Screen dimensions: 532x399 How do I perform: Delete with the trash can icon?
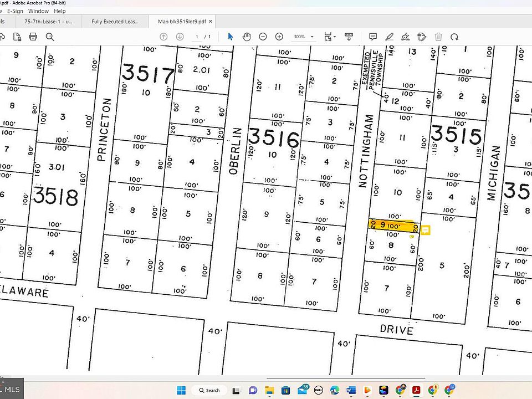(x=438, y=37)
